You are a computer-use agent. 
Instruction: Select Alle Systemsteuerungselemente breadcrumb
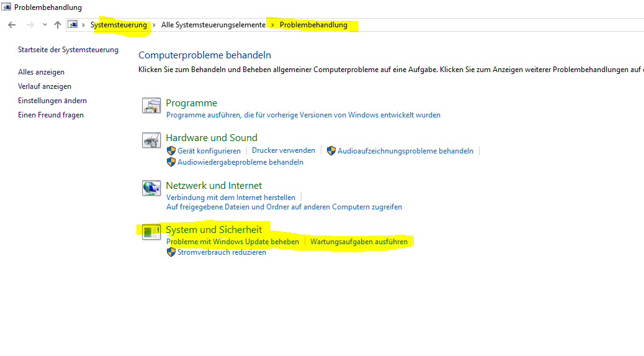[x=213, y=25]
